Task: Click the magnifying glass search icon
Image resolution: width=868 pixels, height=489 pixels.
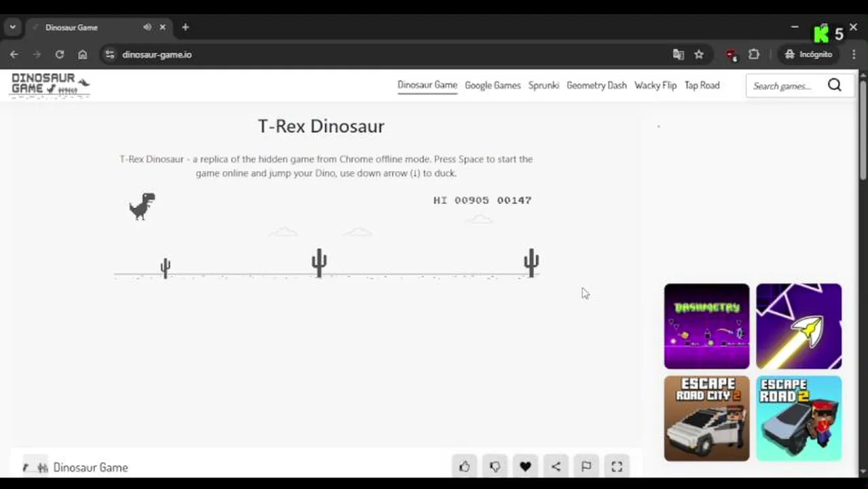Action: pos(835,85)
